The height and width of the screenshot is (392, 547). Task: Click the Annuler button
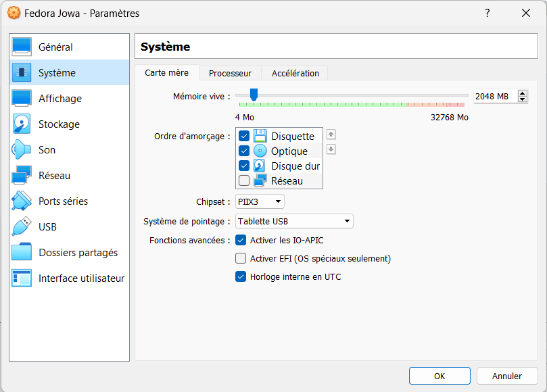click(507, 376)
